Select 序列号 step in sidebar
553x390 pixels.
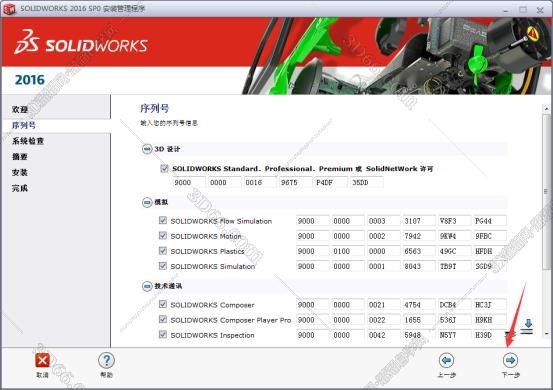click(24, 125)
